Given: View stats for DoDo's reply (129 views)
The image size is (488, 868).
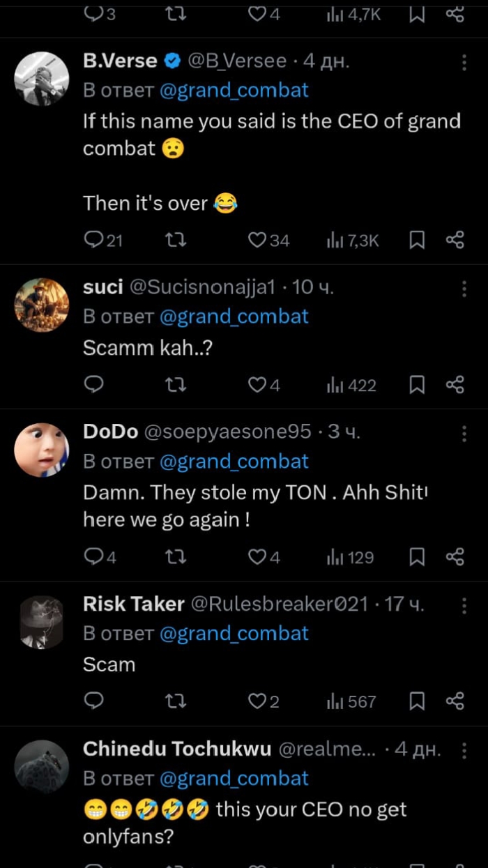Looking at the screenshot, I should (x=351, y=557).
